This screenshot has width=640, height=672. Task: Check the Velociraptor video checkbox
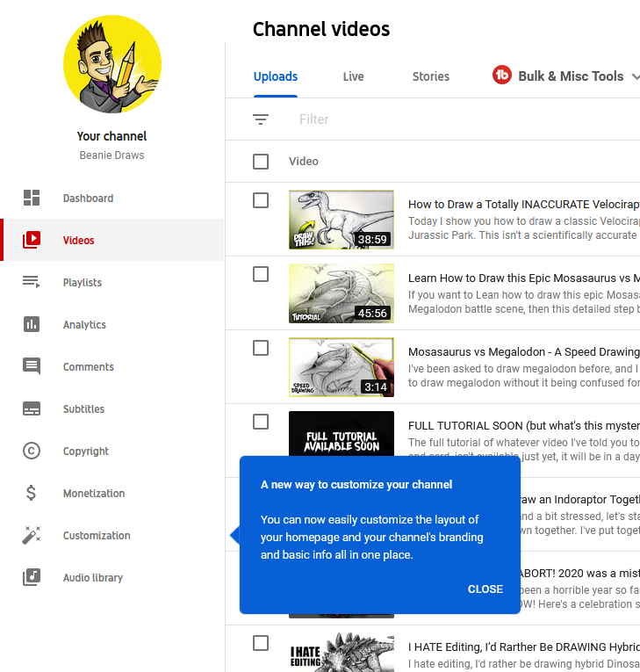click(261, 200)
